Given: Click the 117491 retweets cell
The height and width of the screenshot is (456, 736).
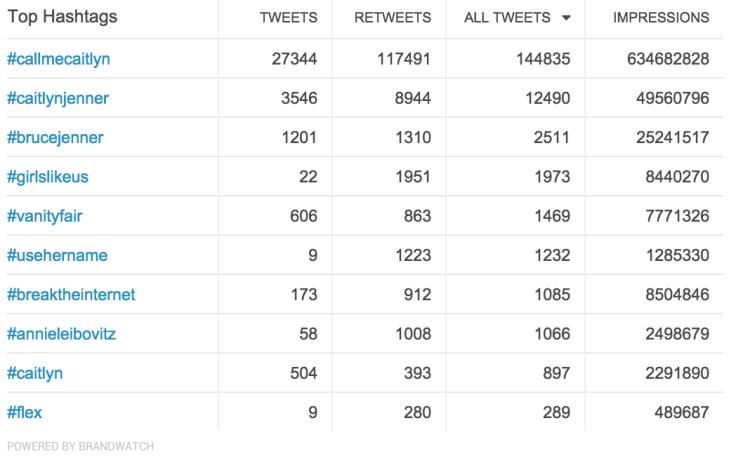Looking at the screenshot, I should pyautogui.click(x=404, y=59).
